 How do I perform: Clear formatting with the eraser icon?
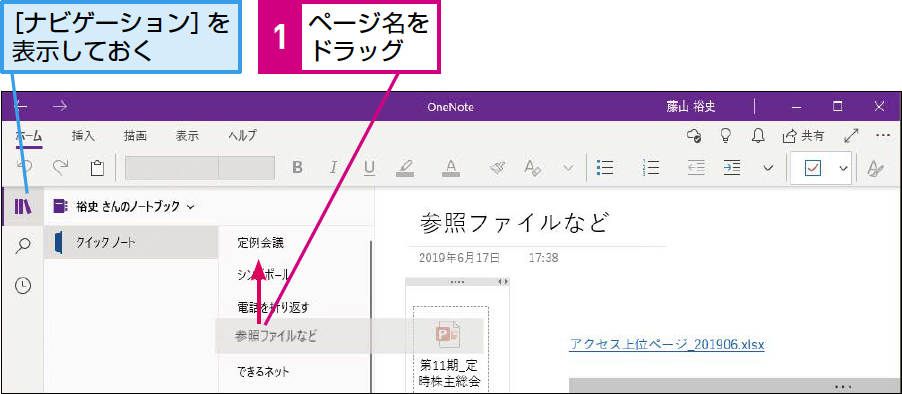pos(533,167)
